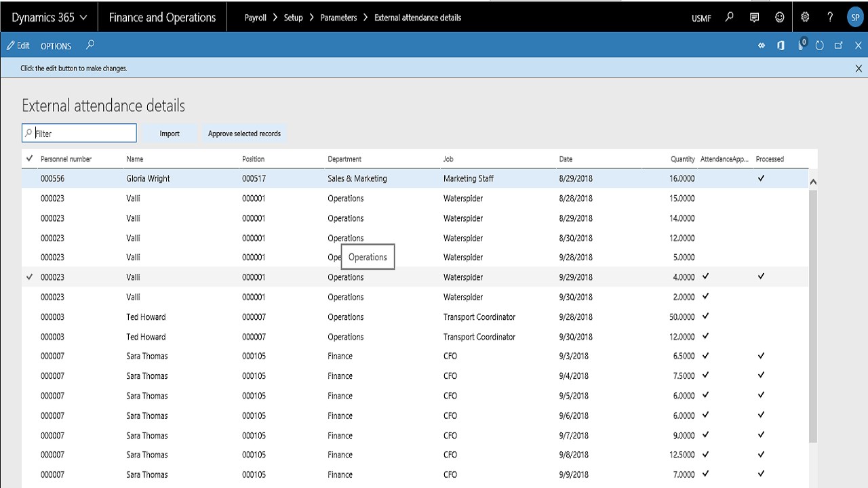This screenshot has width=868, height=488.
Task: Click the open in new window icon
Action: click(x=839, y=45)
